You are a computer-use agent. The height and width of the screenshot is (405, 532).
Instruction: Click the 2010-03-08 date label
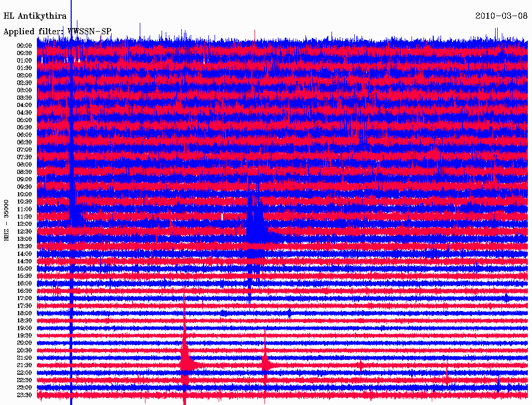click(501, 16)
